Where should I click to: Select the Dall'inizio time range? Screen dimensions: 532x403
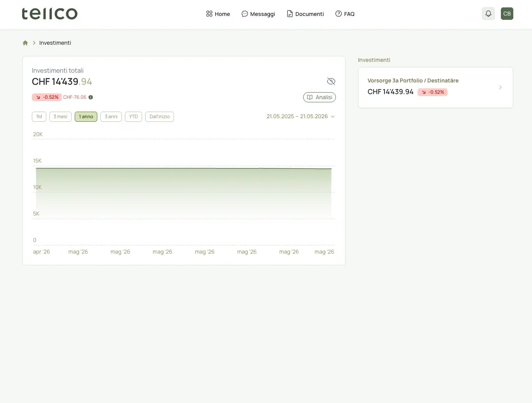pyautogui.click(x=160, y=117)
